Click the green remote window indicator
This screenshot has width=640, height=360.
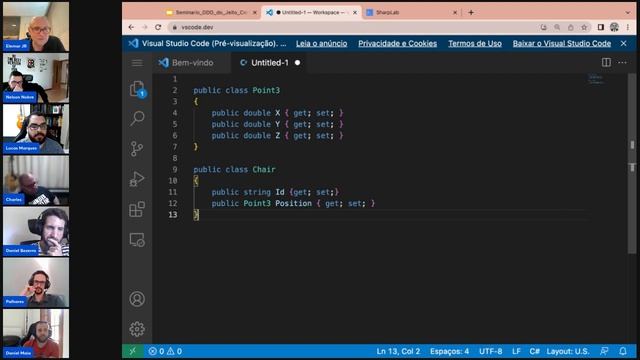pyautogui.click(x=133, y=351)
